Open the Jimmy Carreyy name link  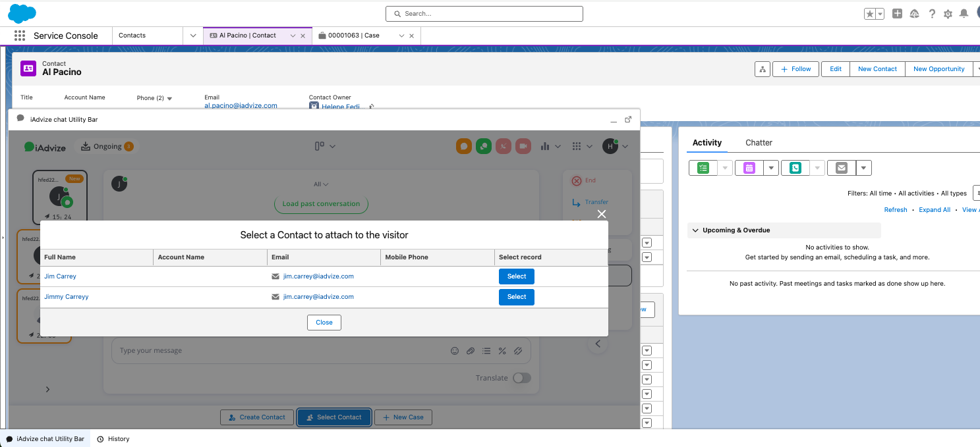(x=66, y=297)
